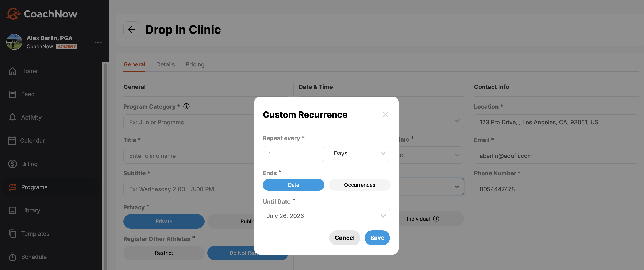Save the custom recurrence

tap(377, 238)
